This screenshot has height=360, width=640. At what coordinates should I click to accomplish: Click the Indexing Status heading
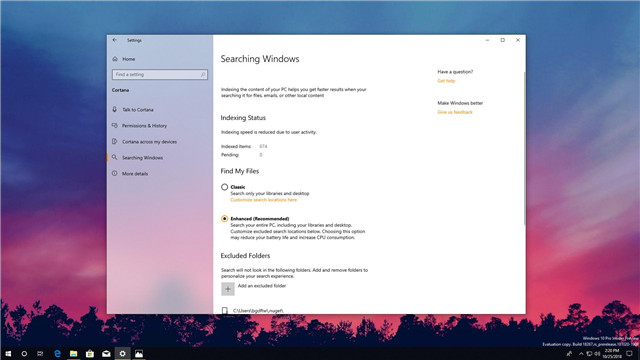(x=243, y=118)
